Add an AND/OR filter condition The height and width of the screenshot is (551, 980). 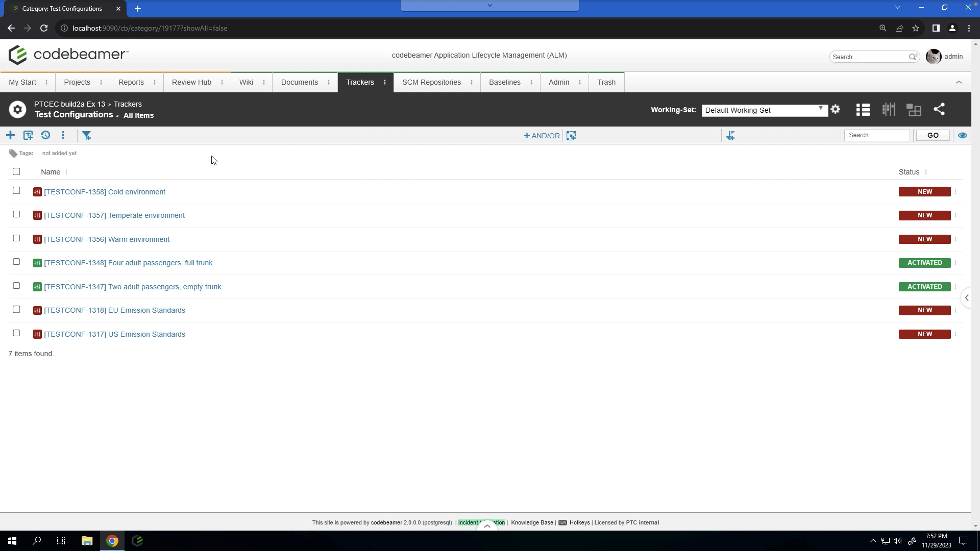click(x=542, y=136)
